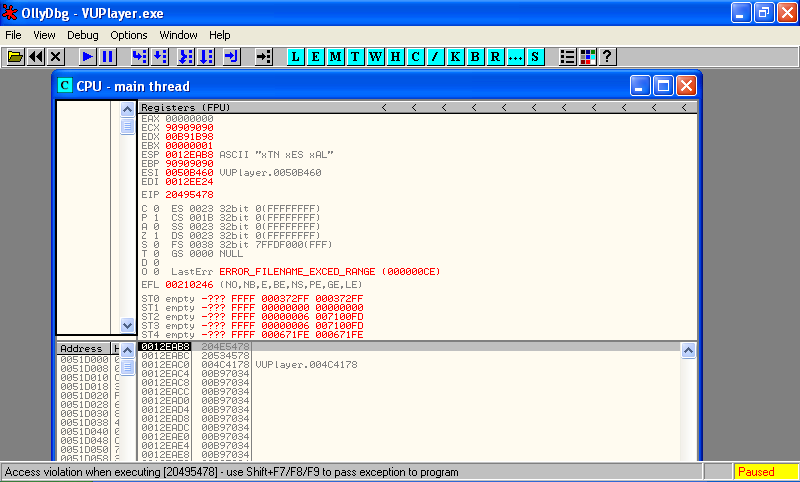Click the Open file toolbar icon
Screen dimensions: 800x482
(x=15, y=57)
